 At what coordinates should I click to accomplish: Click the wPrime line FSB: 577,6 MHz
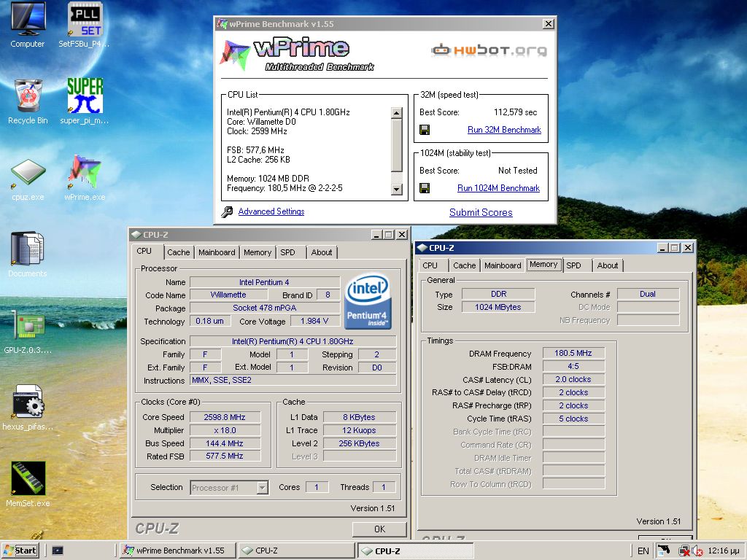click(255, 150)
